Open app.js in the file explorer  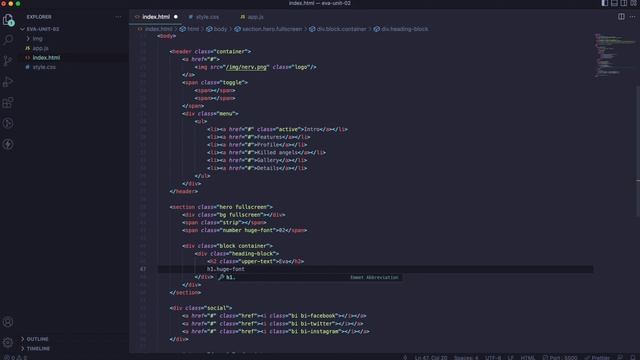[40, 48]
